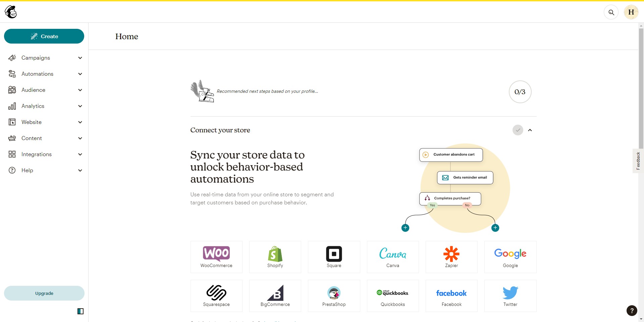Expand the Integrations menu chevron
Image resolution: width=644 pixels, height=322 pixels.
(x=80, y=154)
